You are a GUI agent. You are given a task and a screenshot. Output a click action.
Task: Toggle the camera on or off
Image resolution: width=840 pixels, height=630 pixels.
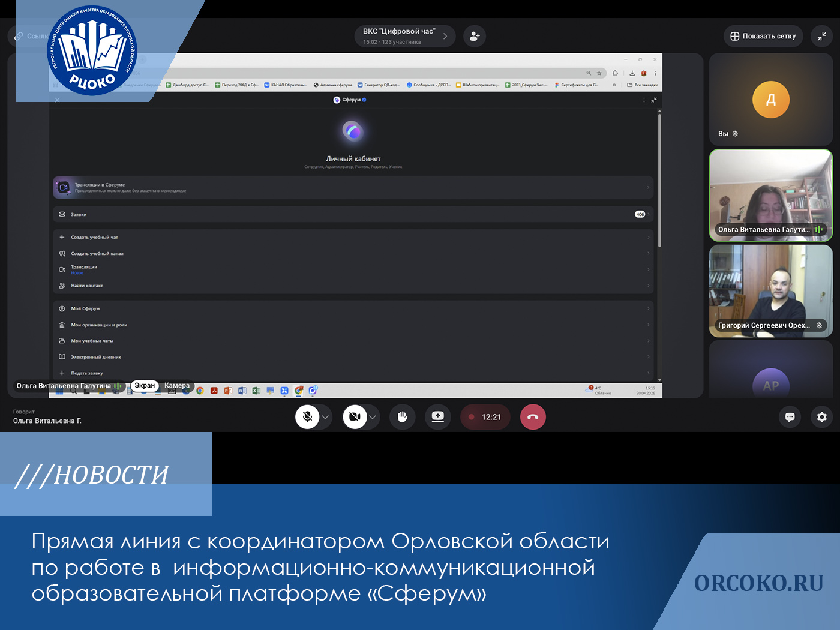pos(355,417)
